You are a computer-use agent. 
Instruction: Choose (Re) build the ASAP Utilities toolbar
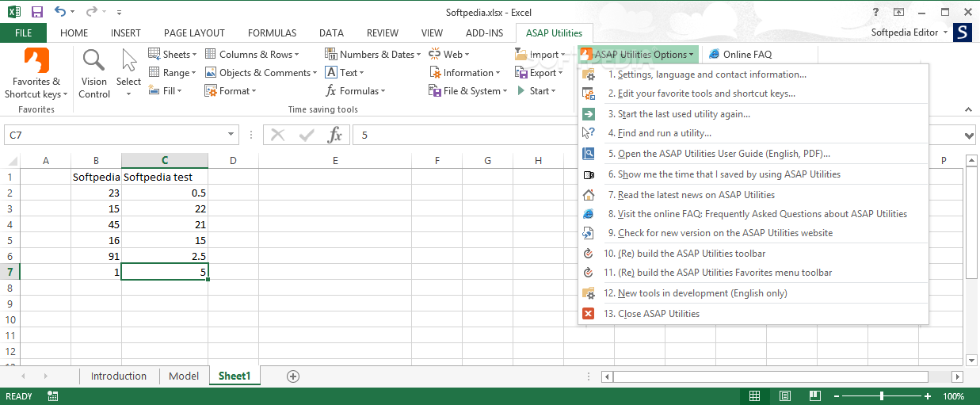coord(753,254)
